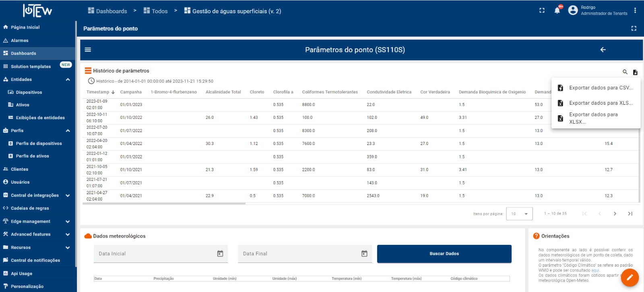The width and height of the screenshot is (644, 292).
Task: Click Alcalinidade Total column header
Action: pos(223,92)
